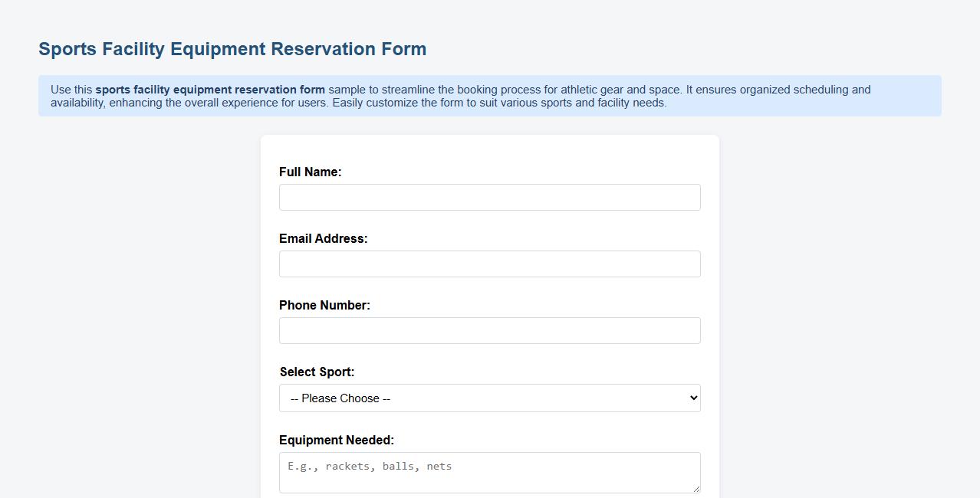Click the Email Address text box
Screen dimensions: 980x498
click(x=489, y=264)
